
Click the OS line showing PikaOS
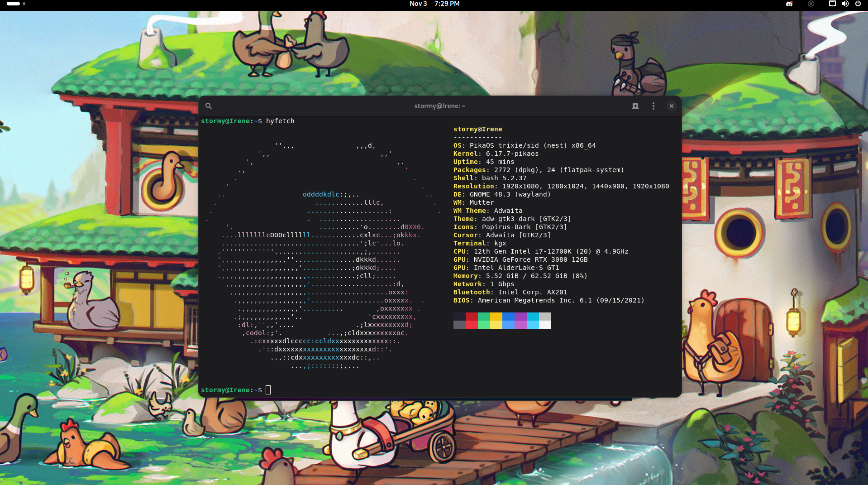[525, 145]
